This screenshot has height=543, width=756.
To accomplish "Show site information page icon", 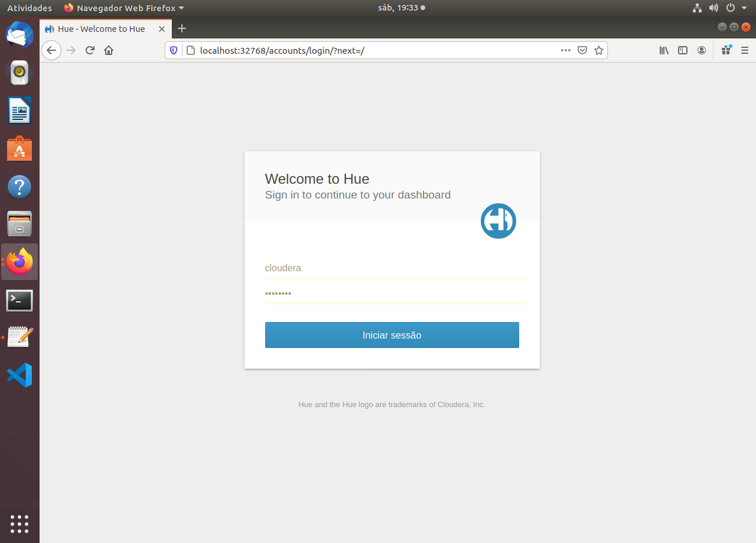I will click(x=190, y=50).
